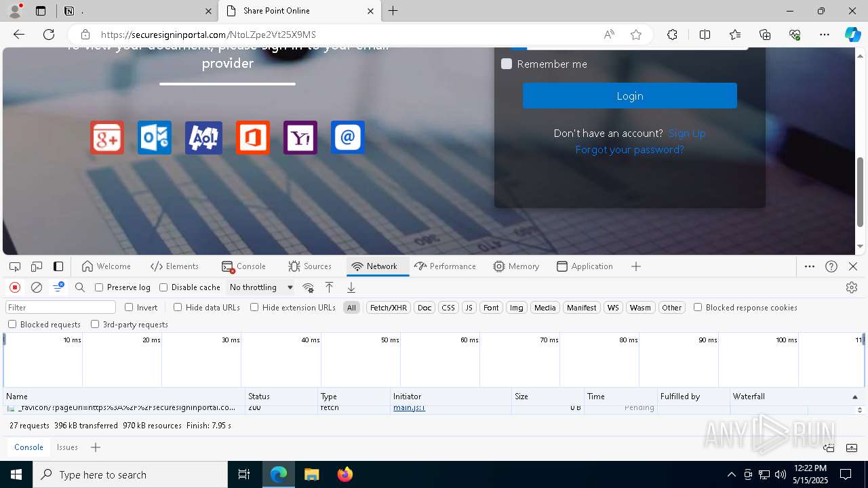Select the AOL provider icon
The height and width of the screenshot is (488, 868).
pyautogui.click(x=203, y=138)
